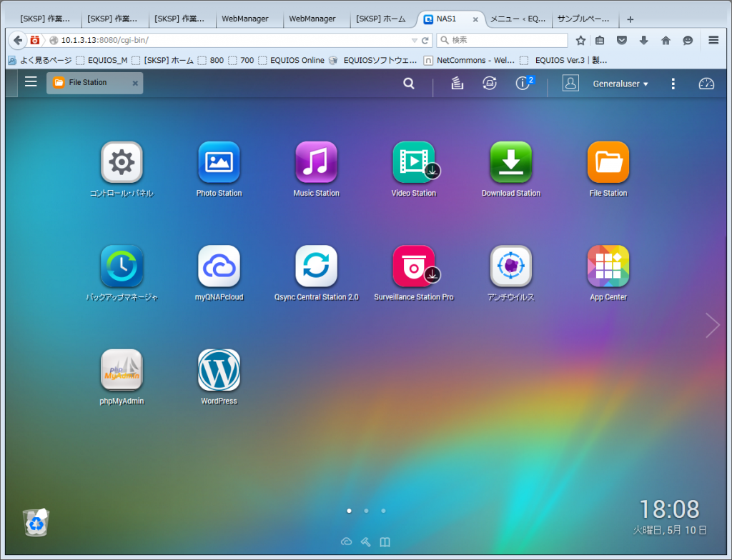Switch to the File Station taskbar tab
The image size is (732, 560).
click(95, 83)
